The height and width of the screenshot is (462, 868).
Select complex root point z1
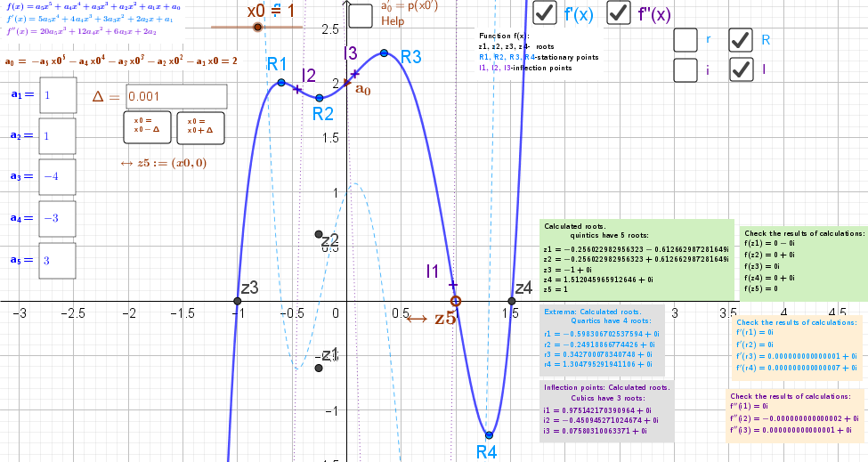(x=319, y=368)
